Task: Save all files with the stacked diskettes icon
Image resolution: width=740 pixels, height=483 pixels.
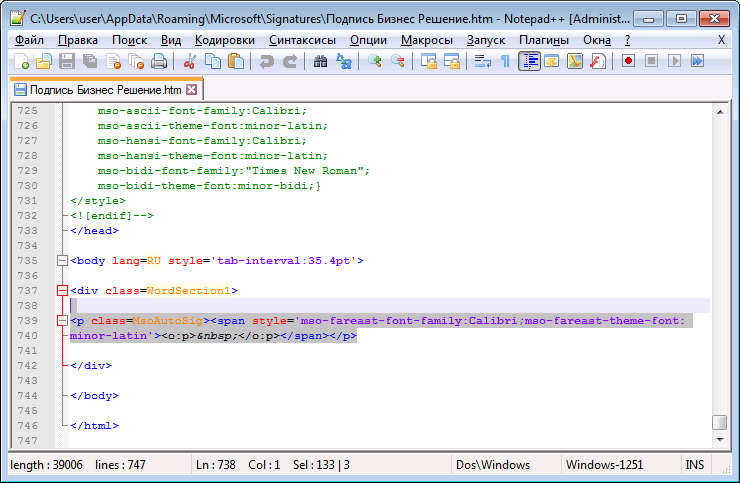Action: click(90, 61)
